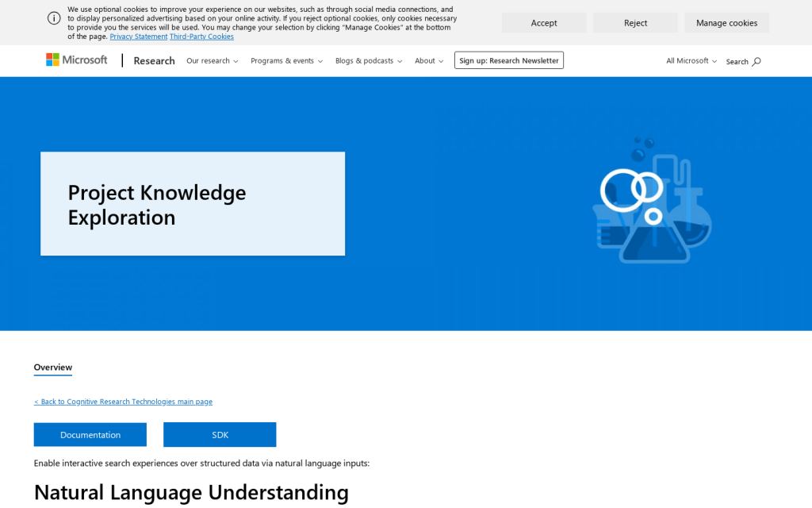Click the search magnifier icon
Image resolution: width=812 pixels, height=508 pixels.
tap(756, 62)
